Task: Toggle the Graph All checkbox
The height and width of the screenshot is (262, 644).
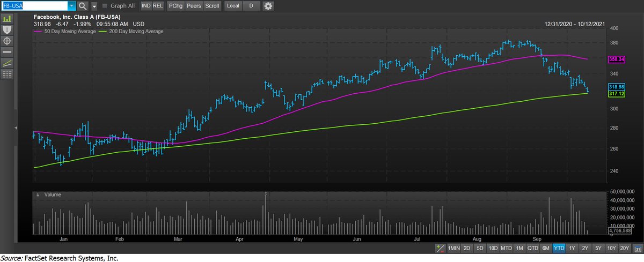Action: coord(105,6)
